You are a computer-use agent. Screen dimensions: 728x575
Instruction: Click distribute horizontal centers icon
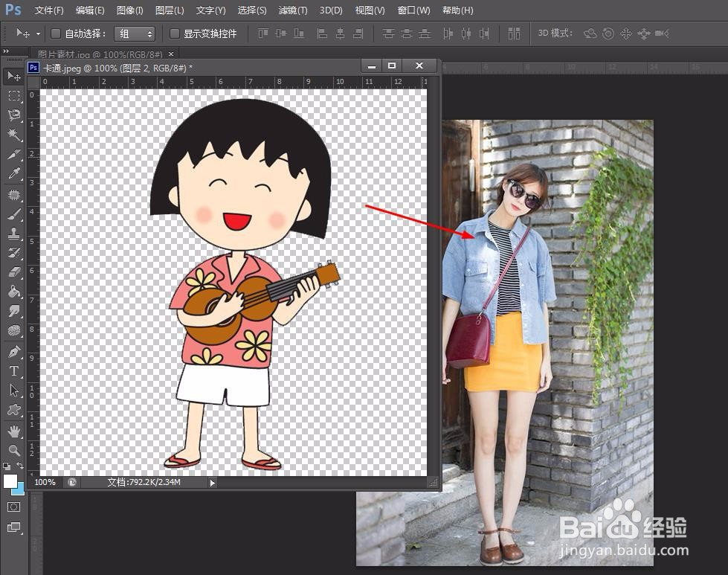point(466,33)
